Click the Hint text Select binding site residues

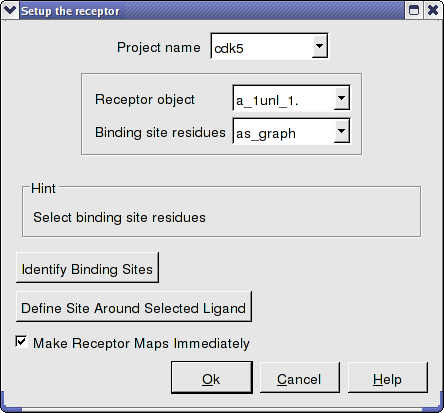pos(120,217)
